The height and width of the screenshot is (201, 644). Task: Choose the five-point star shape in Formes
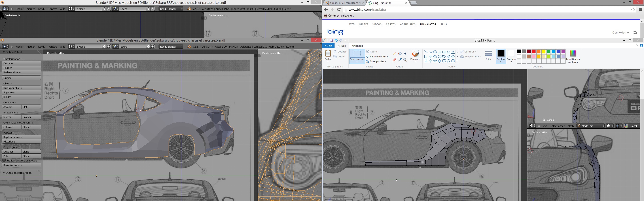point(435,61)
